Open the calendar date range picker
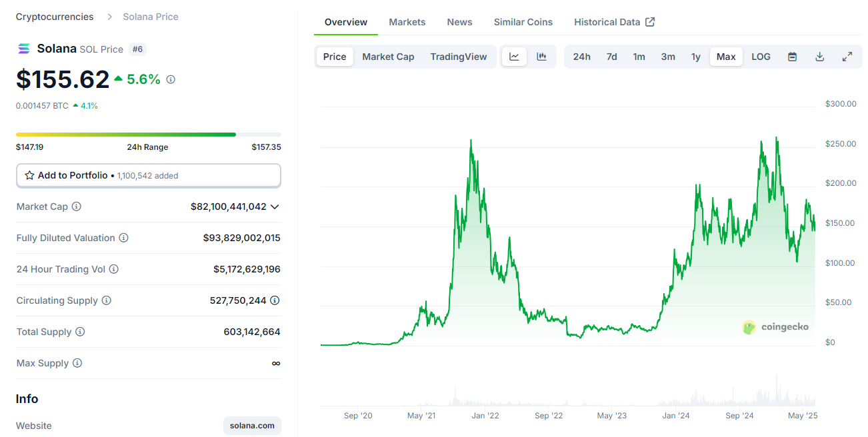Image resolution: width=868 pixels, height=437 pixels. coord(792,57)
